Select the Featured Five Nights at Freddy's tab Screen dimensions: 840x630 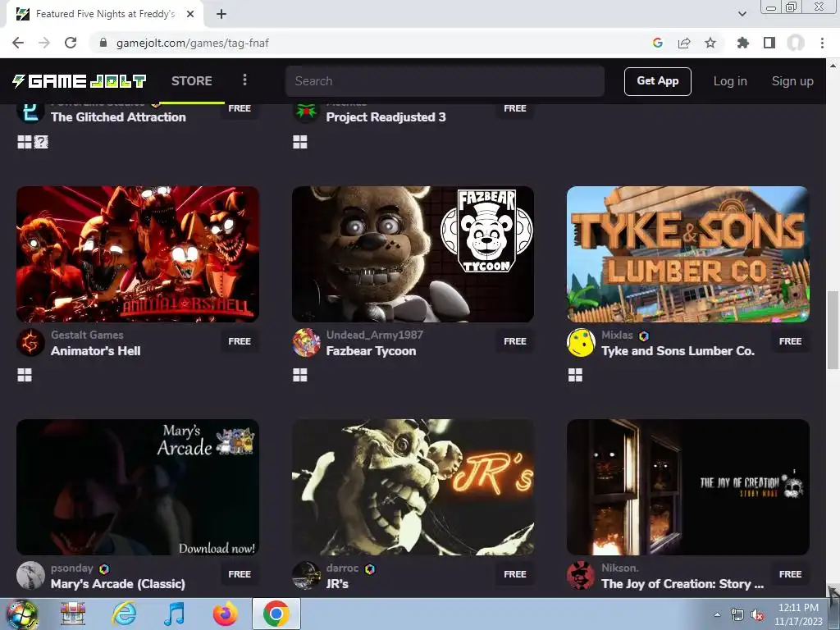point(105,14)
